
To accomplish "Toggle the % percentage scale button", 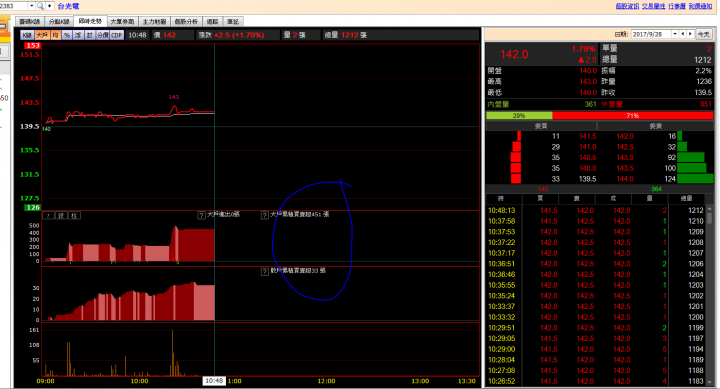I will coord(67,35).
